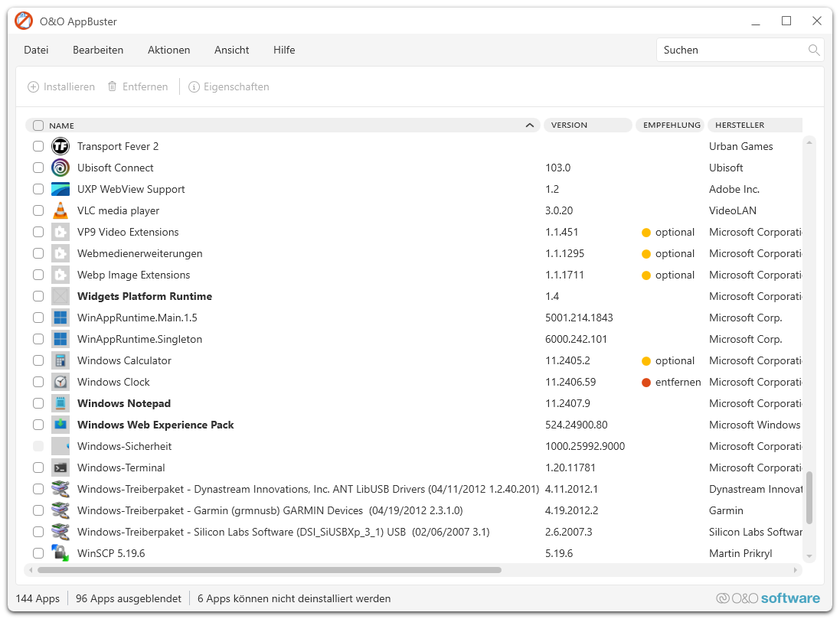Select the Windows Notepad checkbox
The width and height of the screenshot is (840, 619).
(x=38, y=403)
